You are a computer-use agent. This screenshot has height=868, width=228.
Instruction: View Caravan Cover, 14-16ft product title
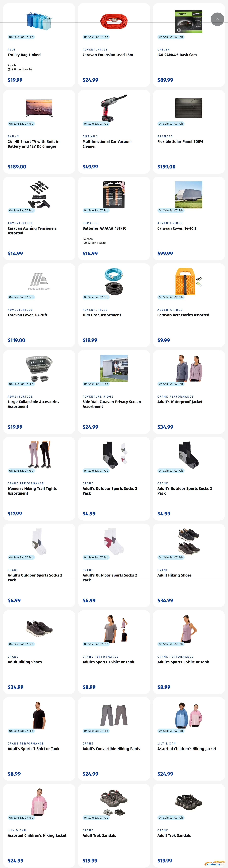[177, 228]
